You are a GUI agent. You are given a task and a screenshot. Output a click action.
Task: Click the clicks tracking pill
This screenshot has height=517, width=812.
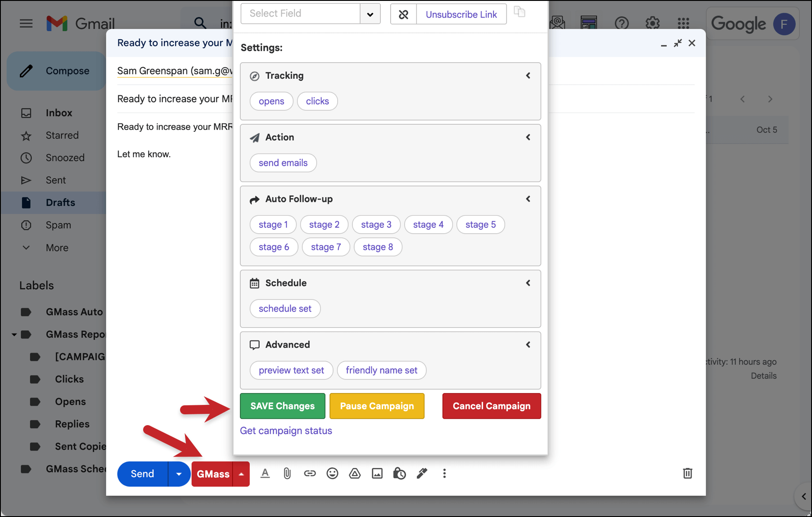(x=317, y=101)
